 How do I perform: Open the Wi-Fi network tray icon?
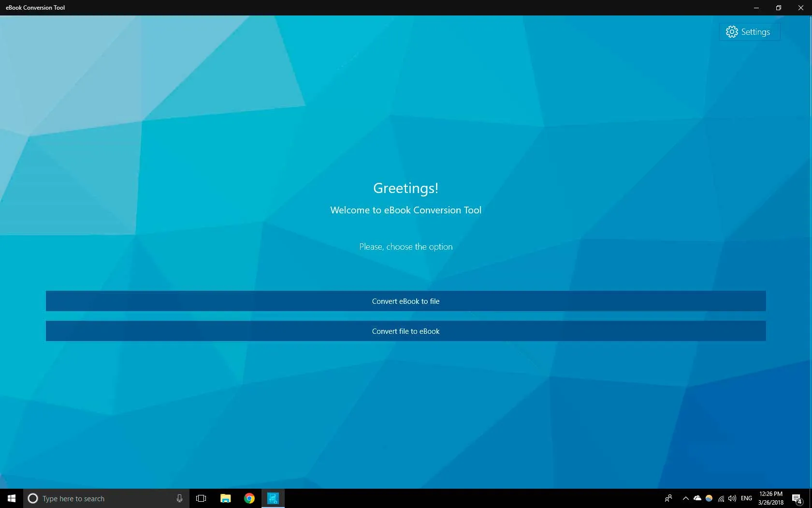[x=721, y=498]
